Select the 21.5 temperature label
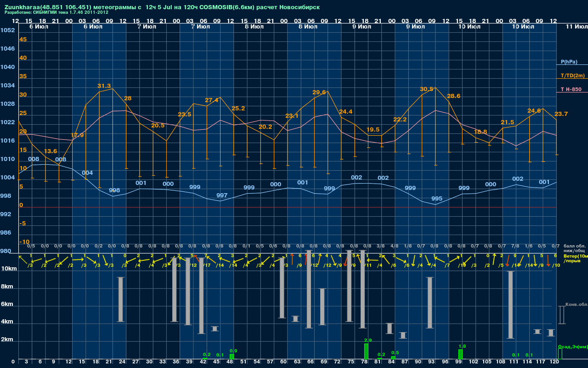Image resolution: width=588 pixels, height=368 pixels. click(507, 122)
